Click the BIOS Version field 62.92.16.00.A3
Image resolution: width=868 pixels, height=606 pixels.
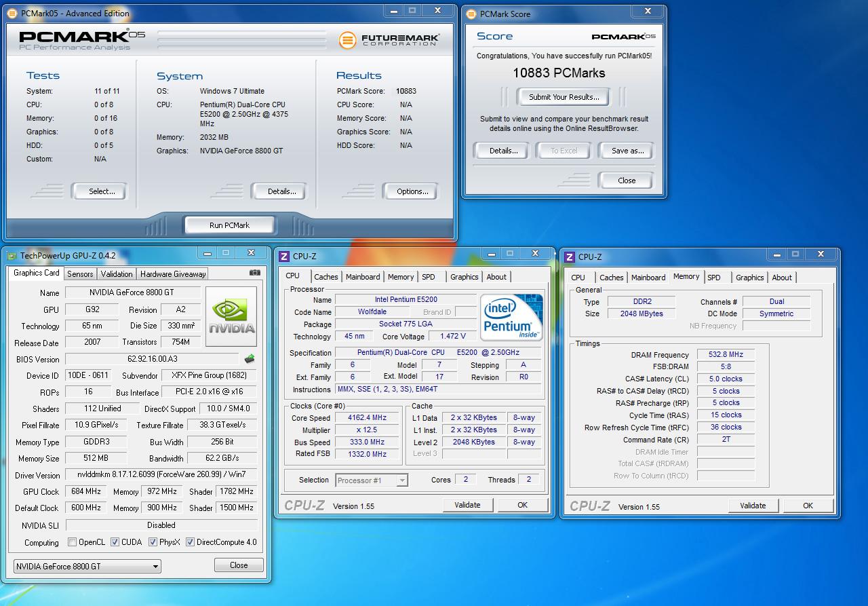153,359
